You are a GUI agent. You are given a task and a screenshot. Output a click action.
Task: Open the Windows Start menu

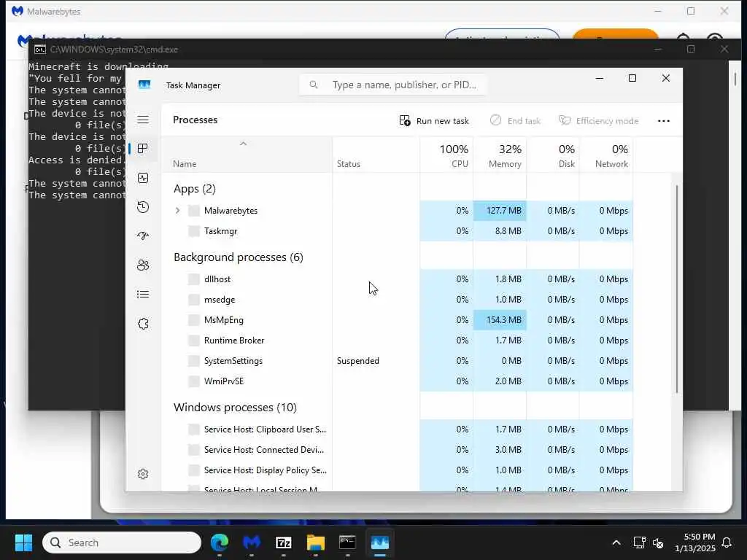[23, 542]
